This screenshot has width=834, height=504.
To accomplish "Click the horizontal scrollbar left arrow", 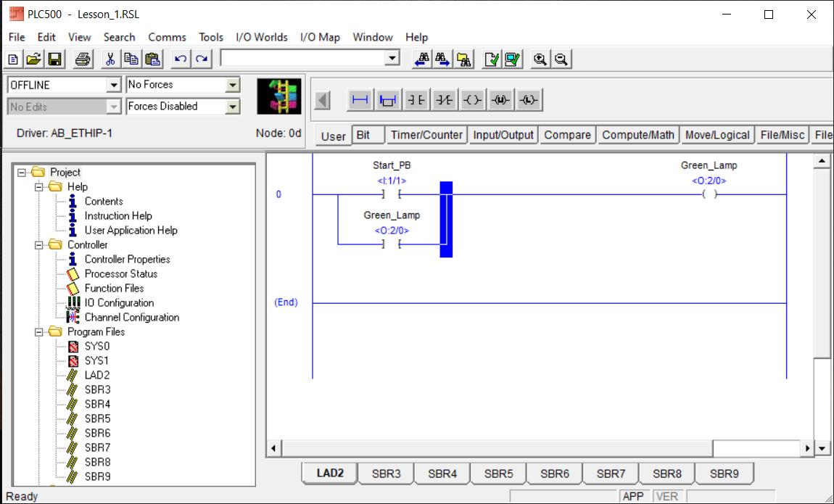I will pos(273,448).
